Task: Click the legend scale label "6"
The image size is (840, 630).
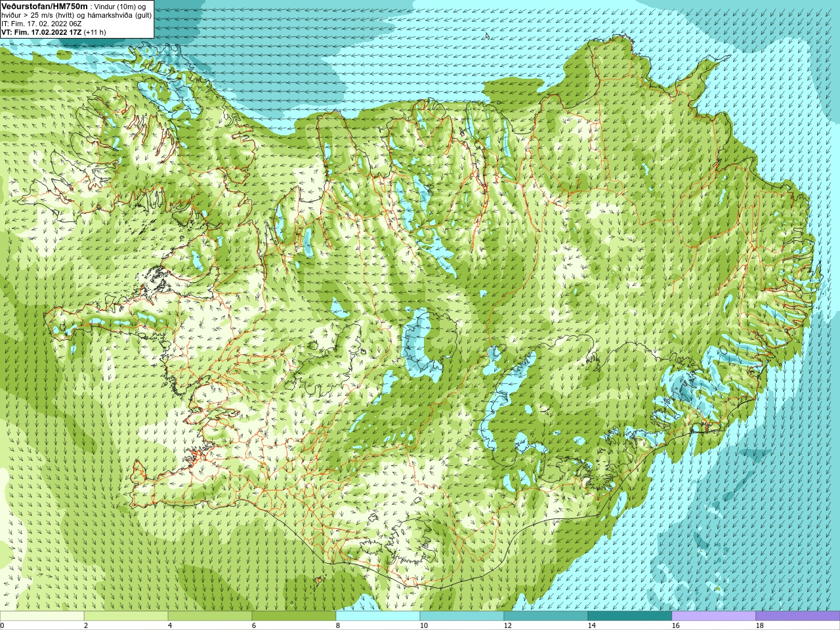Action: (254, 625)
